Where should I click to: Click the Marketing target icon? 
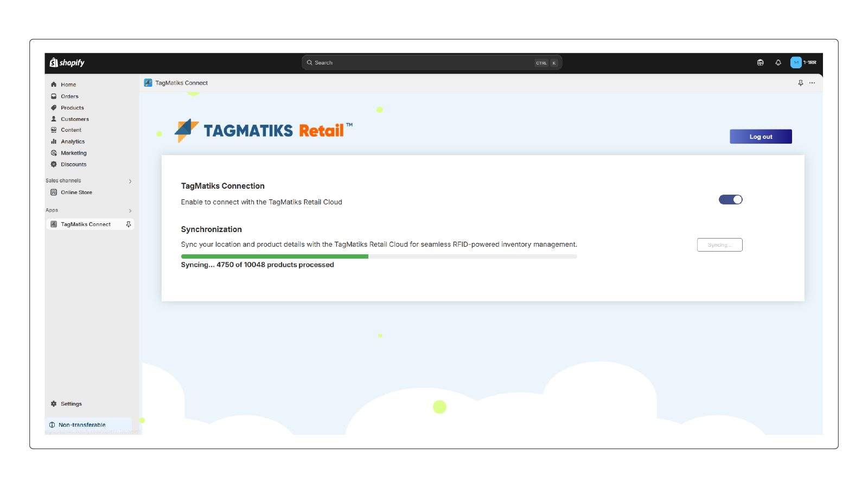(x=54, y=153)
